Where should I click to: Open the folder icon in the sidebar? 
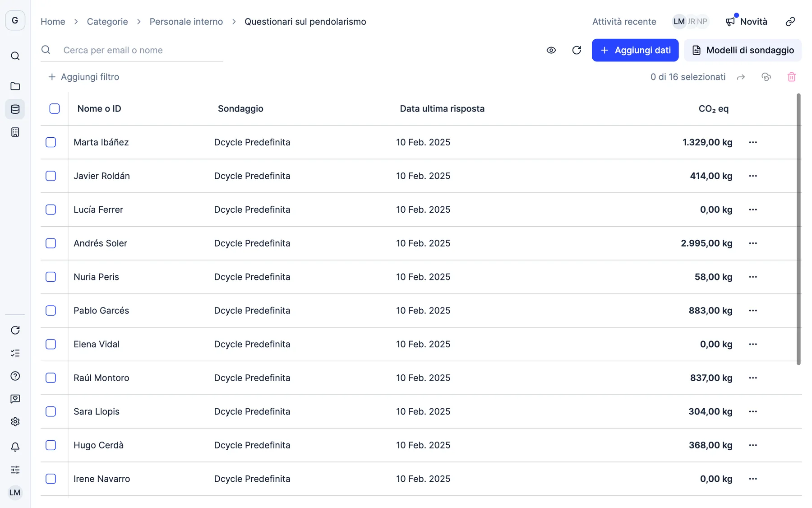coord(15,86)
